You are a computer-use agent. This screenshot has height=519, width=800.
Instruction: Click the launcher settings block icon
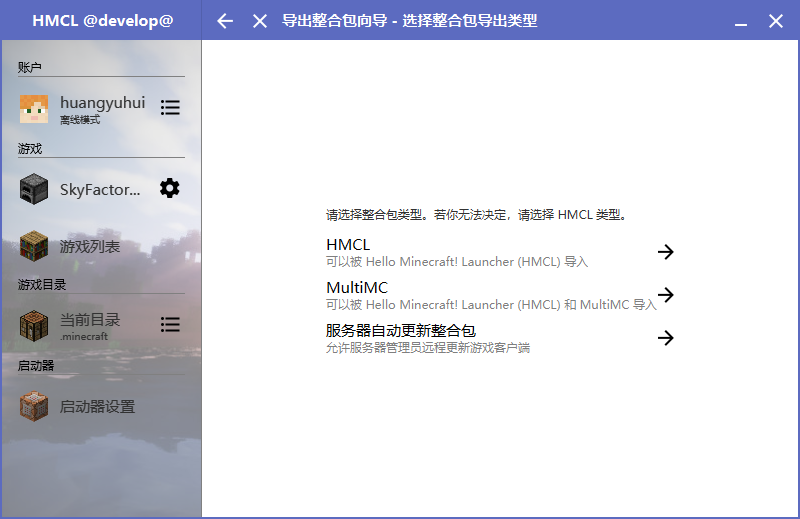tap(34, 407)
